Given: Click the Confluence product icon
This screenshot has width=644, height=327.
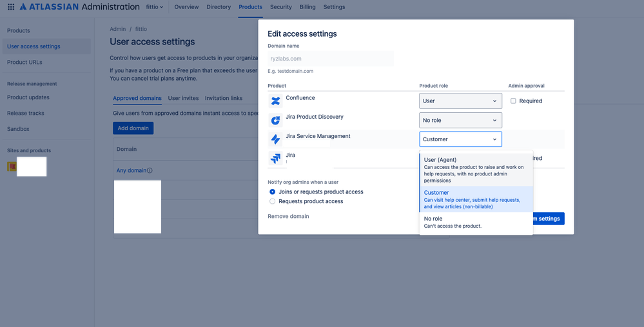Looking at the screenshot, I should click(x=276, y=101).
